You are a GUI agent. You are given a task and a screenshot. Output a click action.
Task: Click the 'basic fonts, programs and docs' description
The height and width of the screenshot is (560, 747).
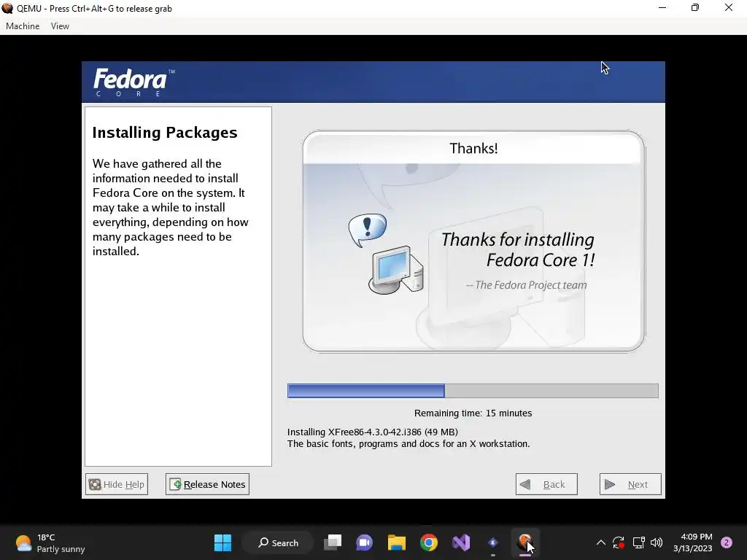pos(409,444)
